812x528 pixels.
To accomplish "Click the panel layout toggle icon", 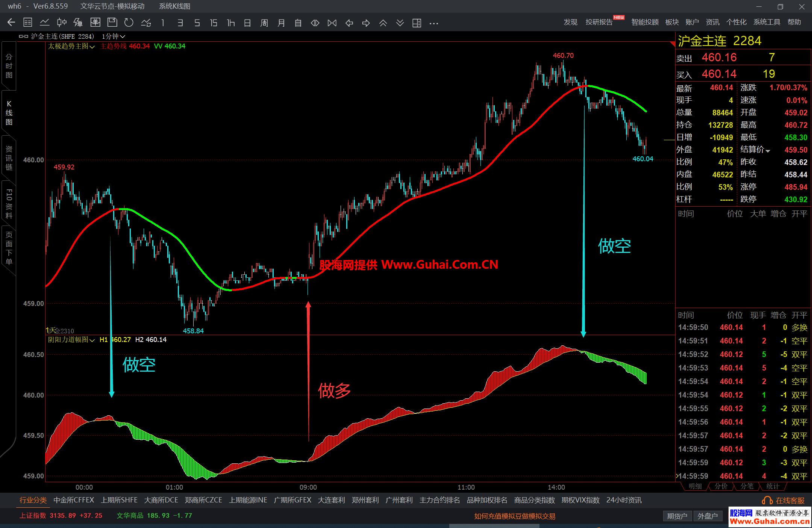I will [417, 23].
